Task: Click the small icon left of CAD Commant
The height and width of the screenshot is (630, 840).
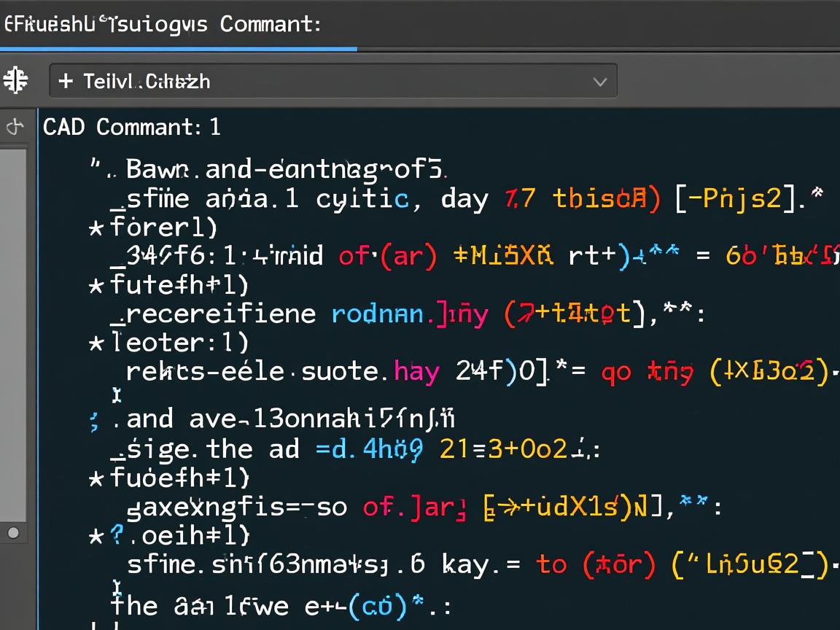Action: click(x=15, y=128)
